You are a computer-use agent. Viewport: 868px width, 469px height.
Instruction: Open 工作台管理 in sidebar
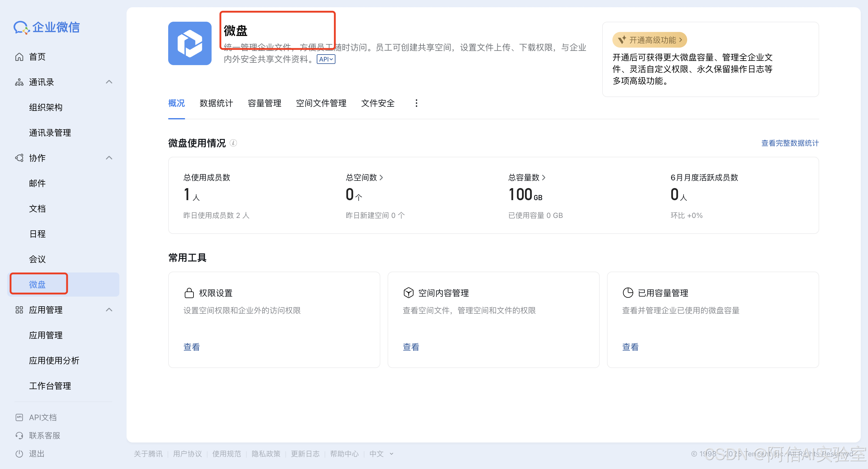tap(50, 386)
